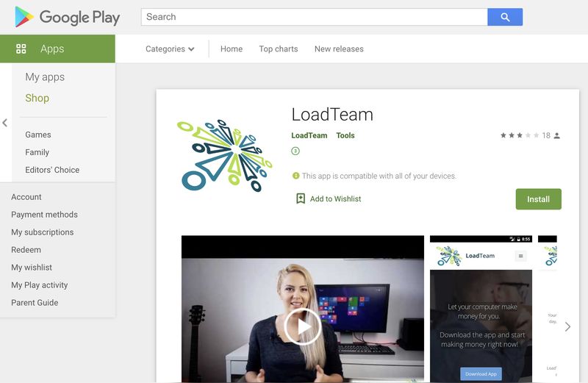
Task: Show next screenshot with right arrow
Action: 567,326
